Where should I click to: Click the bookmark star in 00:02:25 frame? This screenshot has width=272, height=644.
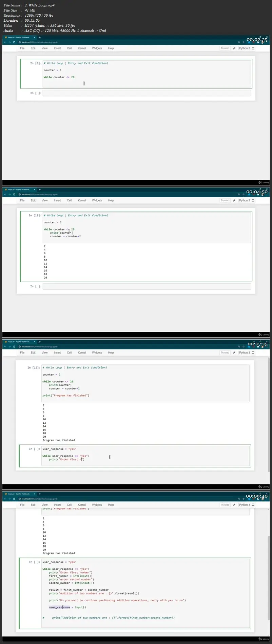tap(244, 42)
